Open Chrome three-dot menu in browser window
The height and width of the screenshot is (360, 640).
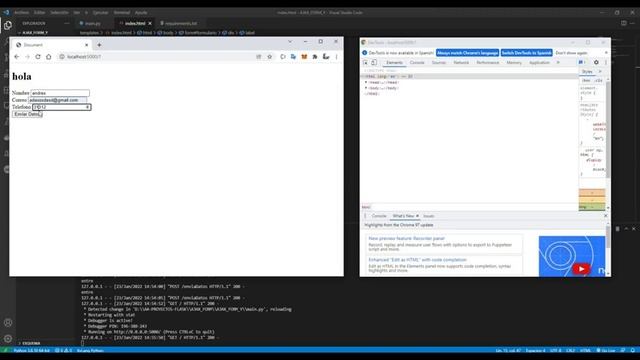(336, 57)
